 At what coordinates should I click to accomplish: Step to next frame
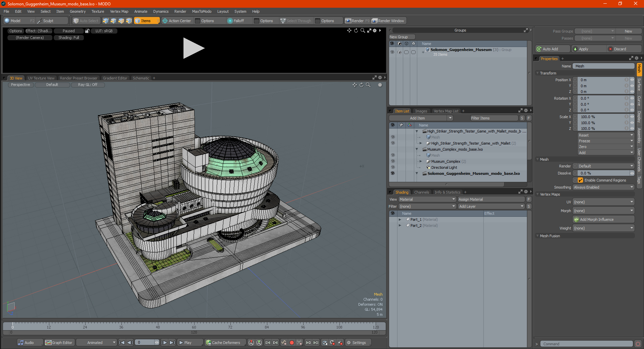[x=164, y=343]
